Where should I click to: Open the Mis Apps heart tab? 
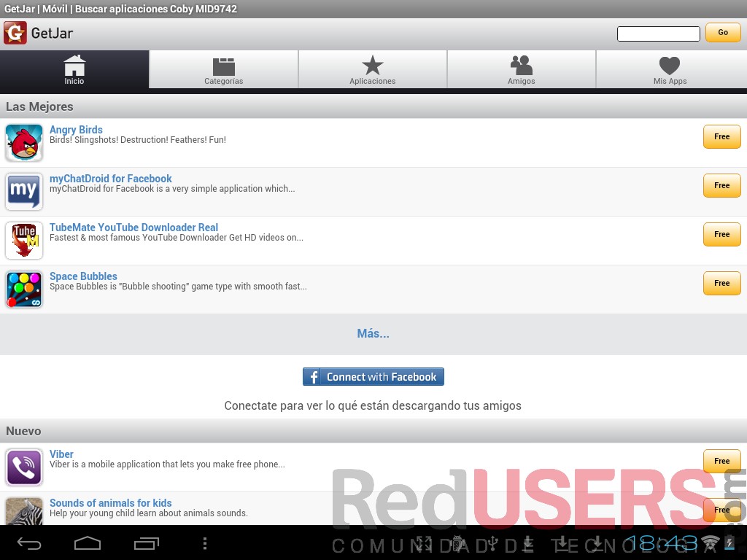[670, 69]
